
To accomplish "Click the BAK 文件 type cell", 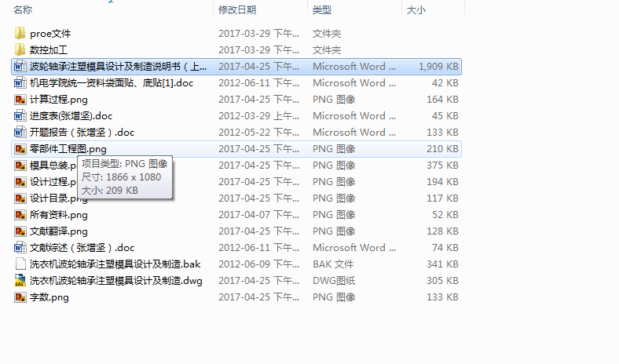I will pyautogui.click(x=333, y=264).
